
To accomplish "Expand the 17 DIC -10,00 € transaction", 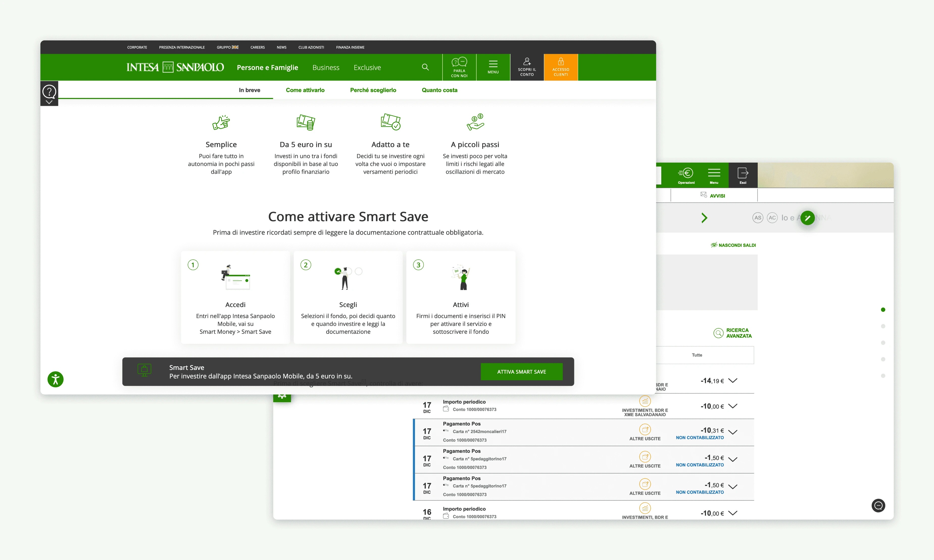I will (x=732, y=406).
